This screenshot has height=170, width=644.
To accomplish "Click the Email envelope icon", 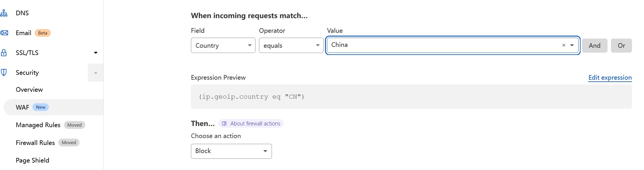I will point(4,33).
